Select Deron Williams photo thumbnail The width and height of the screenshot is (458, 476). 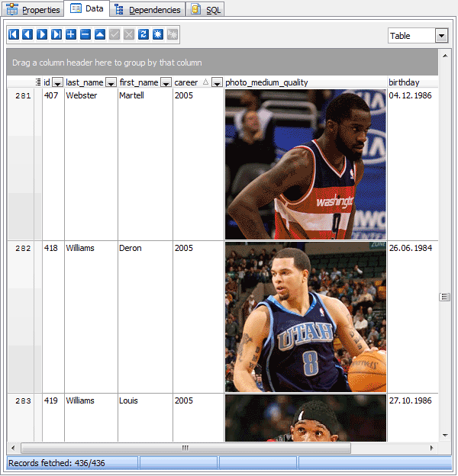[305, 317]
